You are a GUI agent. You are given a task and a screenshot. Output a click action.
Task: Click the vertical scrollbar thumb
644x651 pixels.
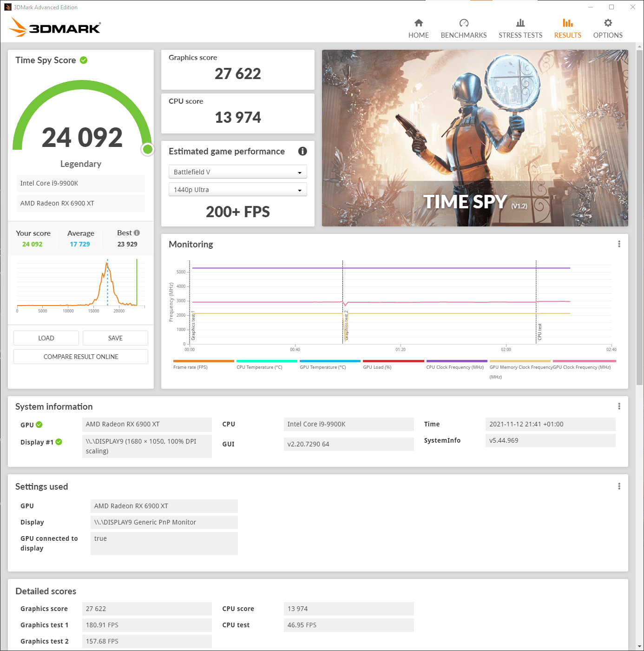(x=639, y=217)
